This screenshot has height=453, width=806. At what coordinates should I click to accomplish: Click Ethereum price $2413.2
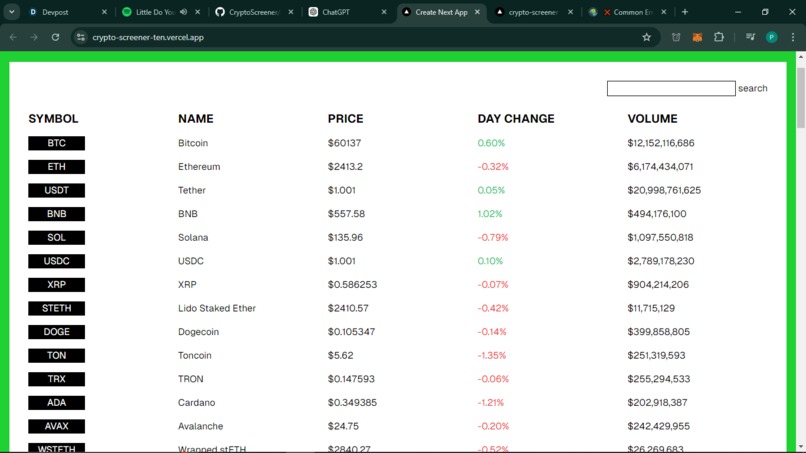pyautogui.click(x=345, y=167)
